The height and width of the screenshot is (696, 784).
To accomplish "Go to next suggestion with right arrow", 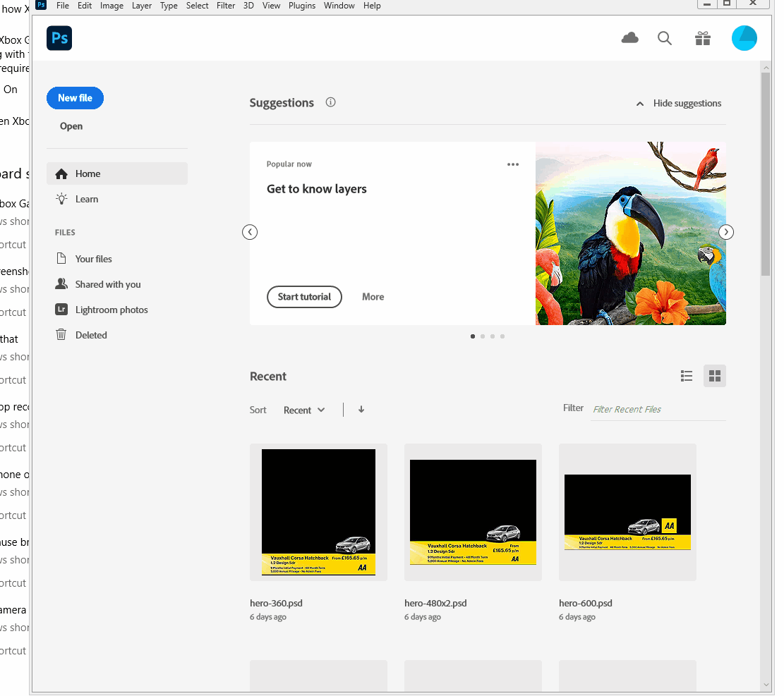I will [x=726, y=232].
